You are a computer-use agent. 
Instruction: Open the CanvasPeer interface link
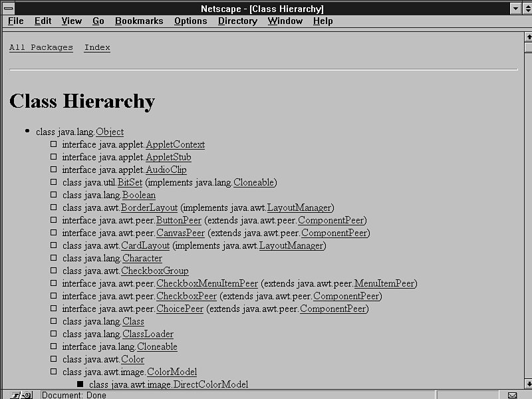pyautogui.click(x=180, y=233)
